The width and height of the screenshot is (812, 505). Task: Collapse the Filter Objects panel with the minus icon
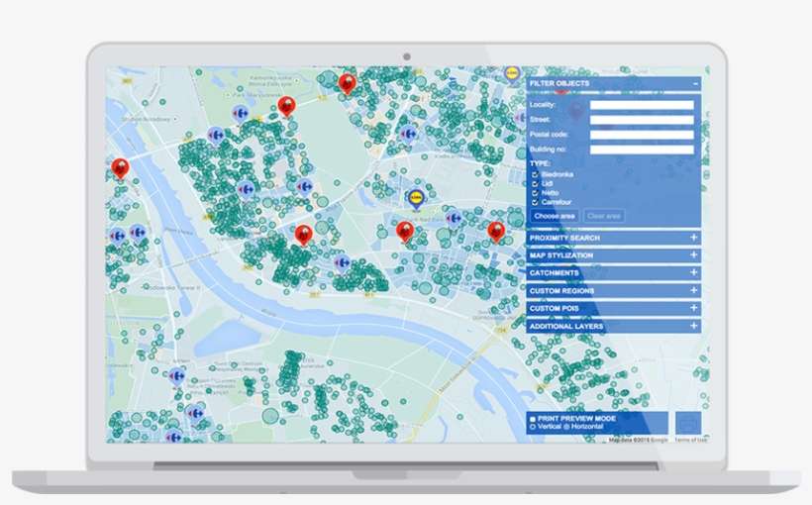[x=695, y=83]
